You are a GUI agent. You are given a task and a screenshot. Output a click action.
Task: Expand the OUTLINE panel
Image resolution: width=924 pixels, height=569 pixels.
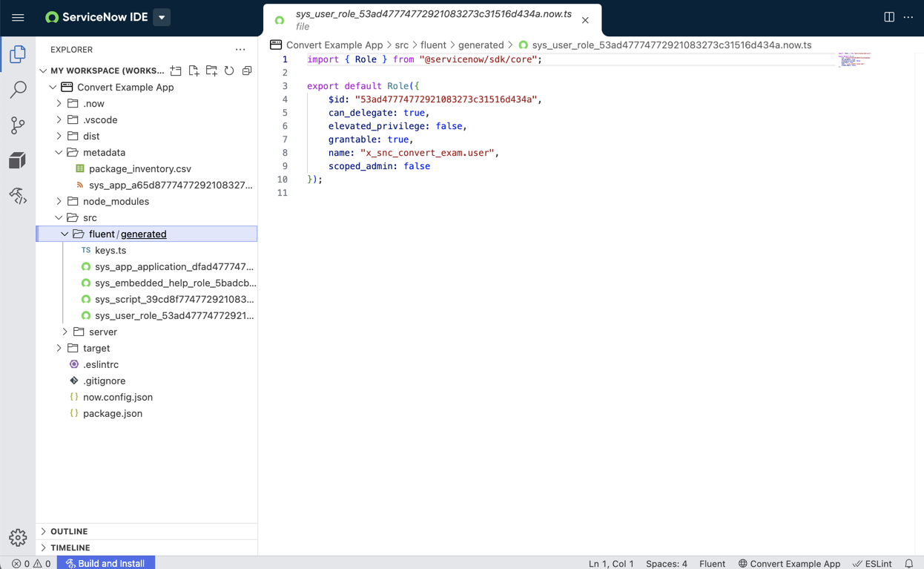click(147, 531)
